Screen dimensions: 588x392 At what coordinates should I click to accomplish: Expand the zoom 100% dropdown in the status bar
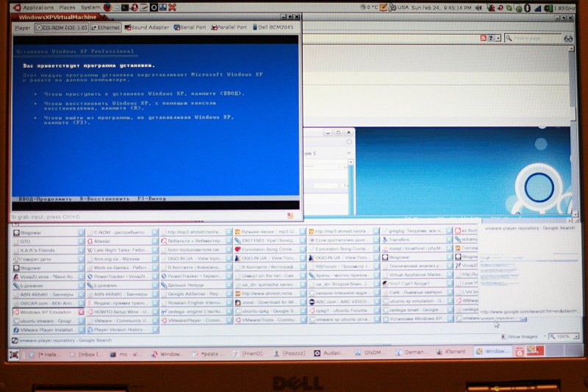562,336
